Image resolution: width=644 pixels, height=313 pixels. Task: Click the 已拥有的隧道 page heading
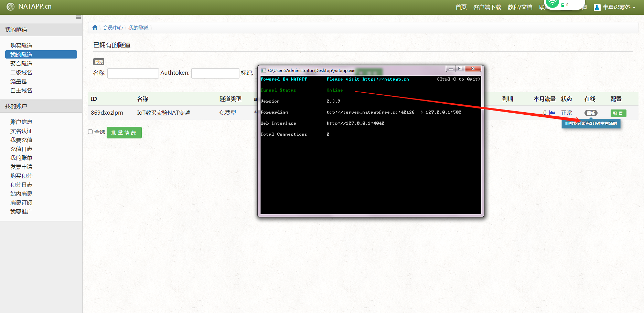point(112,45)
